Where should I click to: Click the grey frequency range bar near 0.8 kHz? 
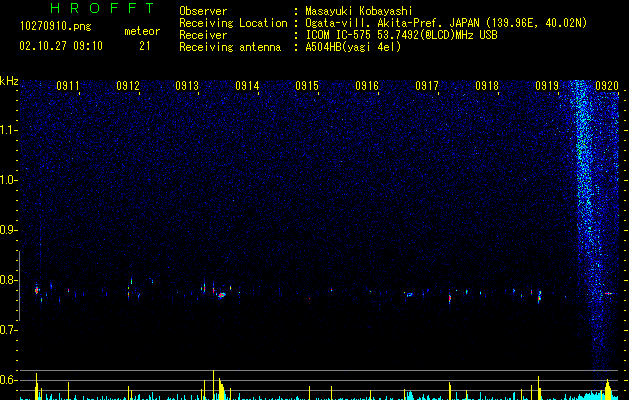[x=19, y=286]
